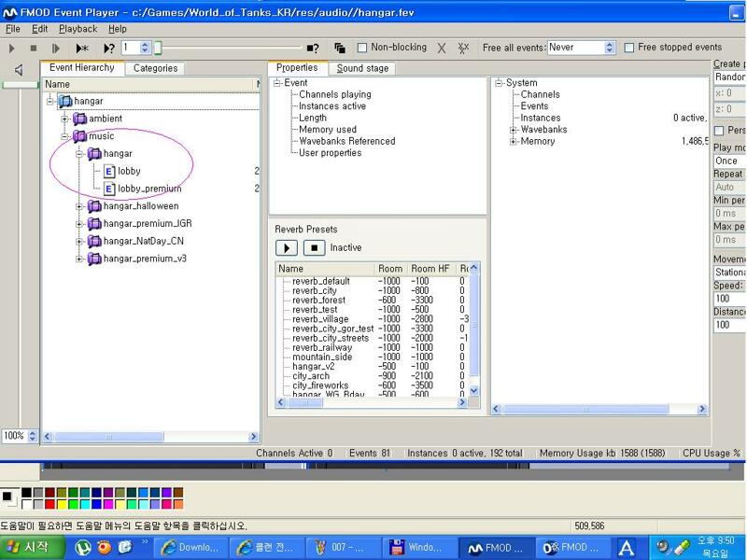This screenshot has height=560, width=747.
Task: Open the Help menu
Action: (118, 29)
